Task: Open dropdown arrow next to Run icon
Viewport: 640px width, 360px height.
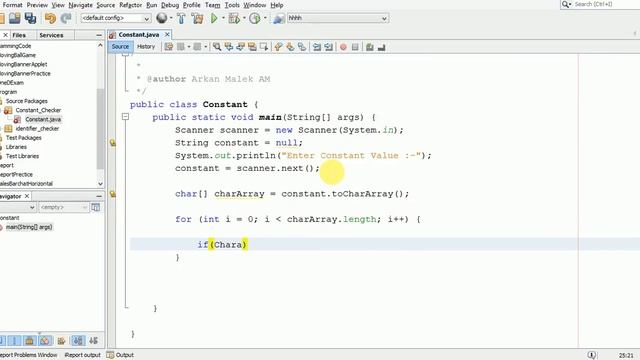Action: tap(223, 18)
